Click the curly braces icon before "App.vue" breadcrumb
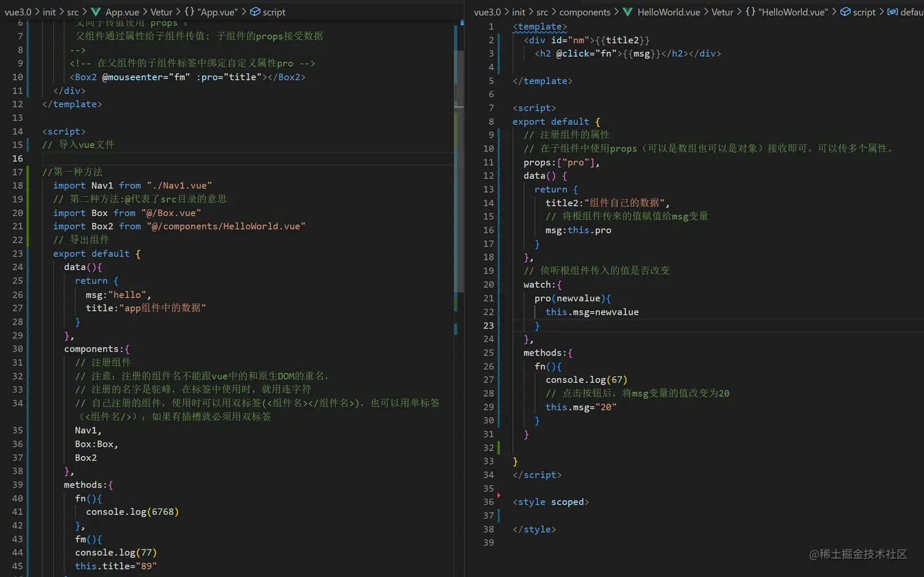The image size is (924, 577). pyautogui.click(x=189, y=12)
